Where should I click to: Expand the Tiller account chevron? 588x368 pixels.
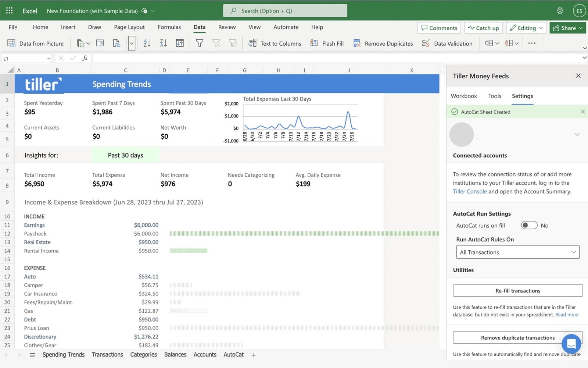point(577,134)
